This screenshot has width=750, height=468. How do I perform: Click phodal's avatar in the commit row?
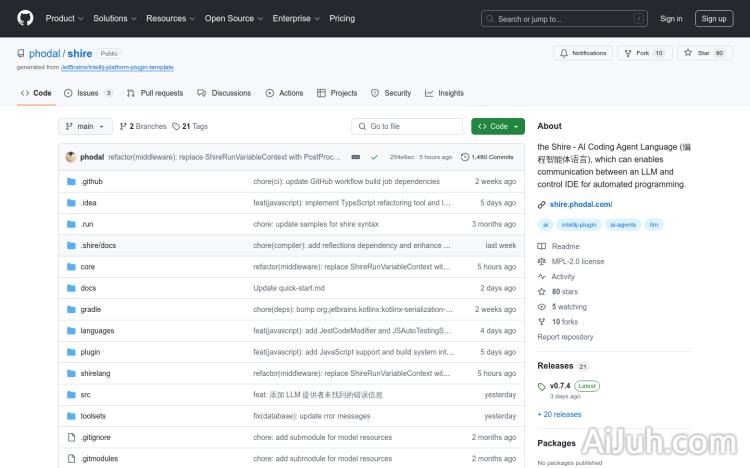coord(71,157)
